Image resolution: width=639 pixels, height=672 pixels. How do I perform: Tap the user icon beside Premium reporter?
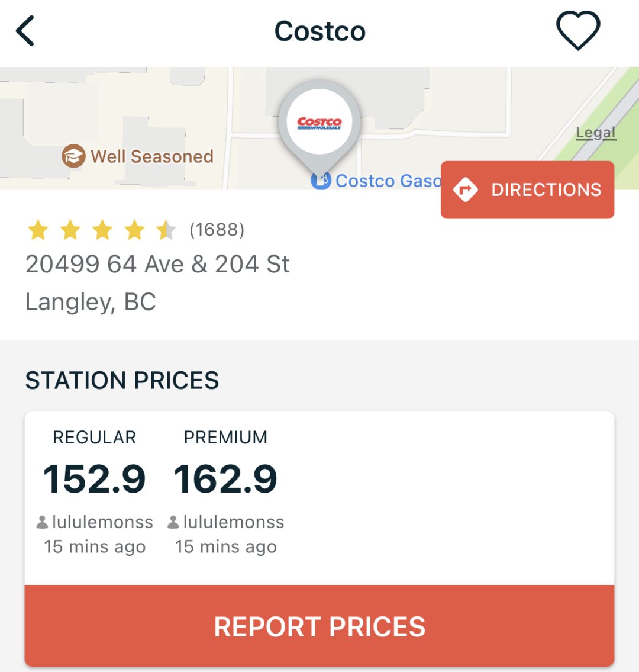point(173,522)
